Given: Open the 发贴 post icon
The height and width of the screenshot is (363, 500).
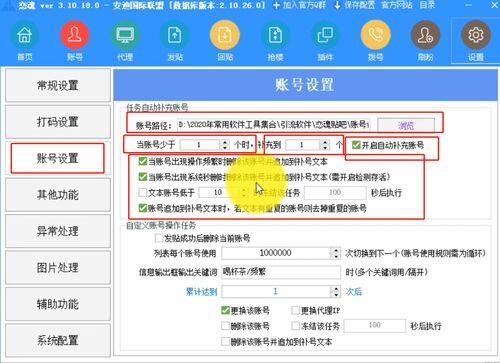Looking at the screenshot, I should (x=175, y=35).
